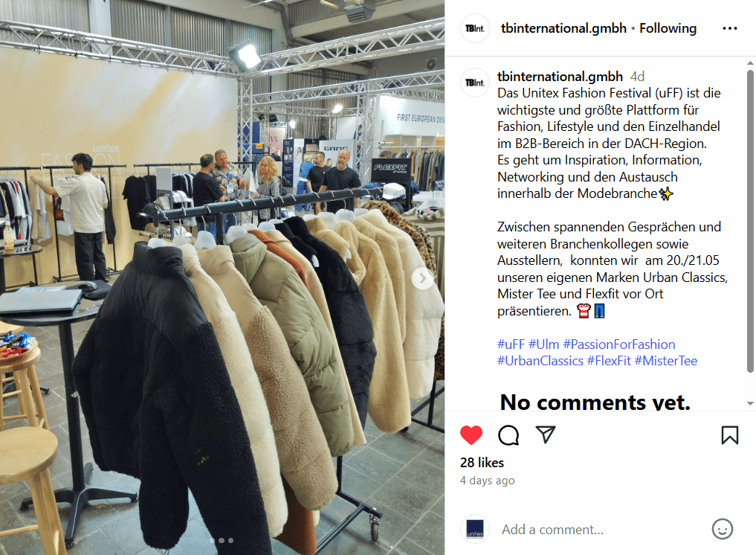
Task: Select the third carousel dot indicator
Action: pos(231,541)
